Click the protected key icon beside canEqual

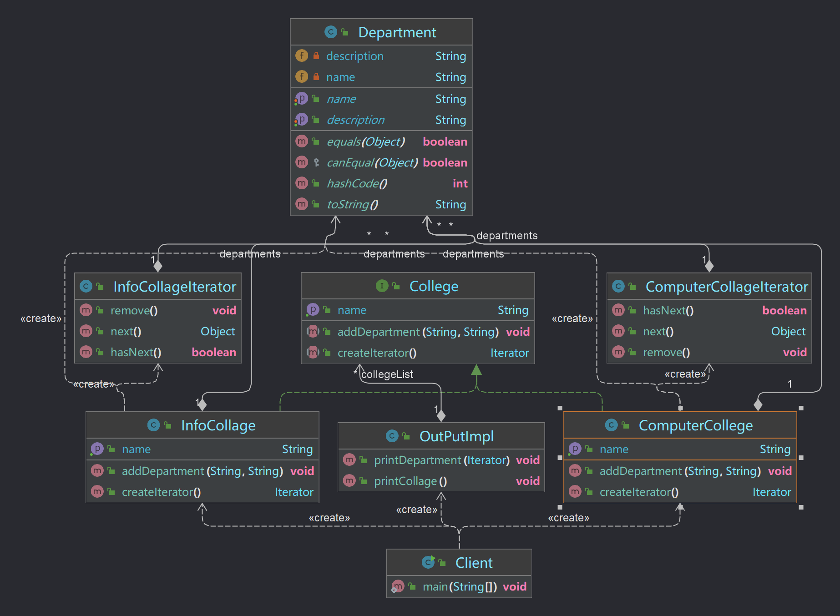(316, 162)
